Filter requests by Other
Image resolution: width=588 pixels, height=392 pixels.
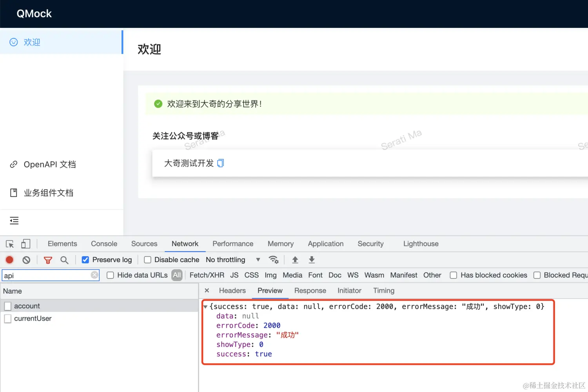coord(432,275)
